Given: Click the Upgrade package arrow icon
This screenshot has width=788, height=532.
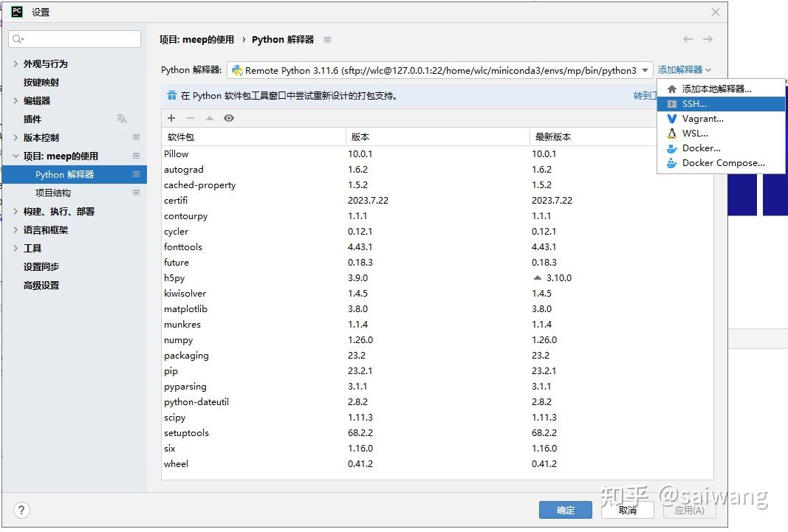Looking at the screenshot, I should coord(208,118).
